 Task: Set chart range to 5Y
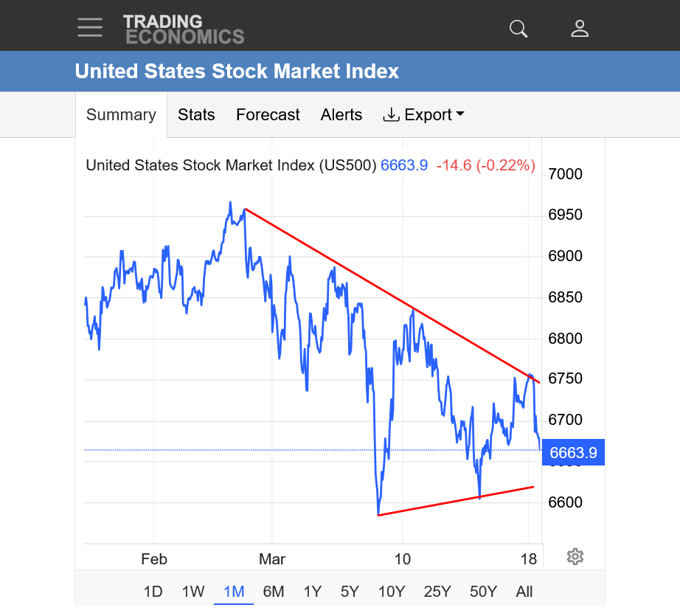[350, 591]
